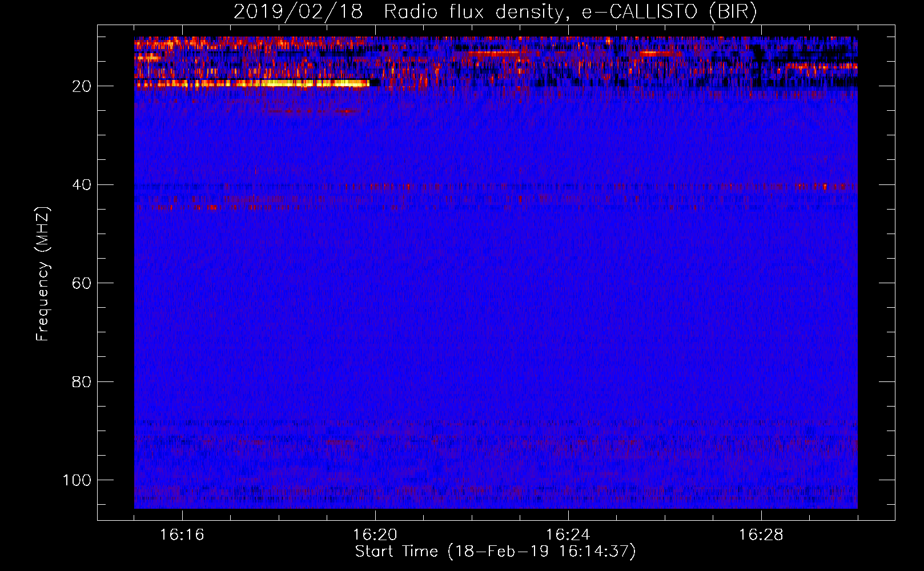The width and height of the screenshot is (924, 571).
Task: Click the bright yellow emission band near 20 MHz
Action: coord(252,83)
